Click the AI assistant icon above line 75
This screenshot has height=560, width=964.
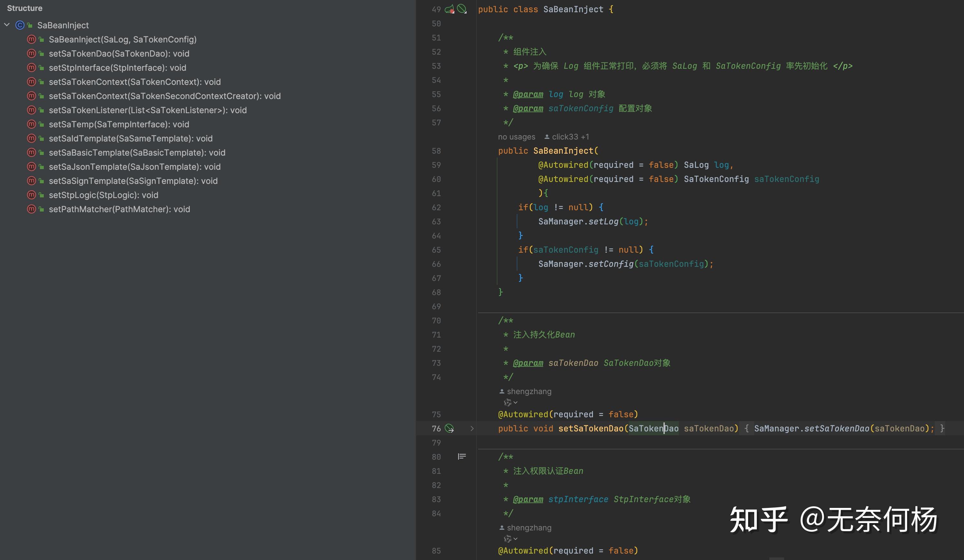tap(507, 402)
